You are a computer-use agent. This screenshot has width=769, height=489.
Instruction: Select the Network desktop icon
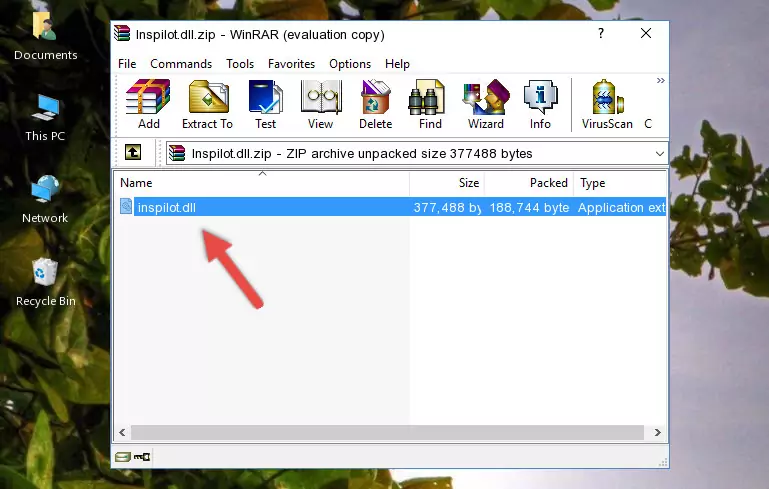point(45,199)
